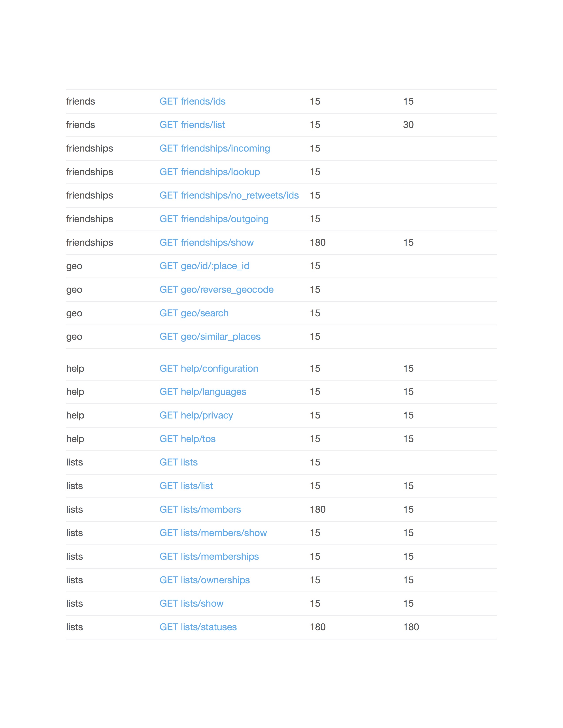Viewport: 563px width, 728px height.
Task: Open GET geo/similar_places link
Action: [210, 337]
